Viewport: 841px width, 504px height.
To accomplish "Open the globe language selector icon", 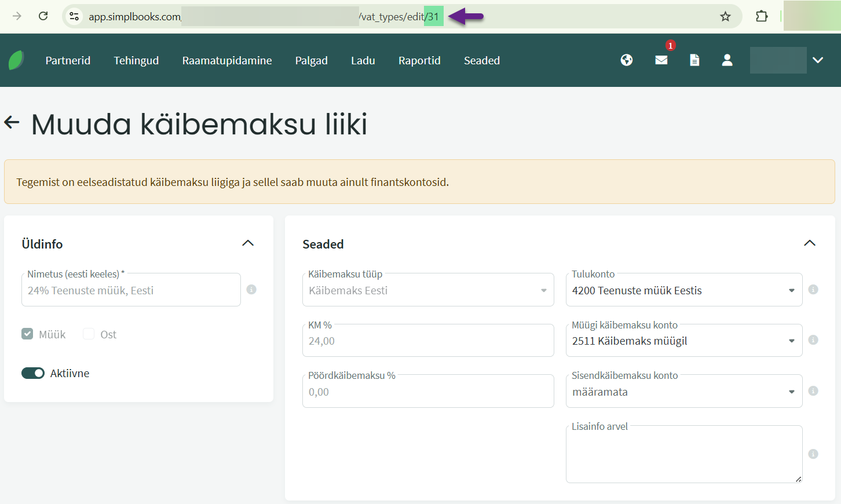I will [626, 60].
